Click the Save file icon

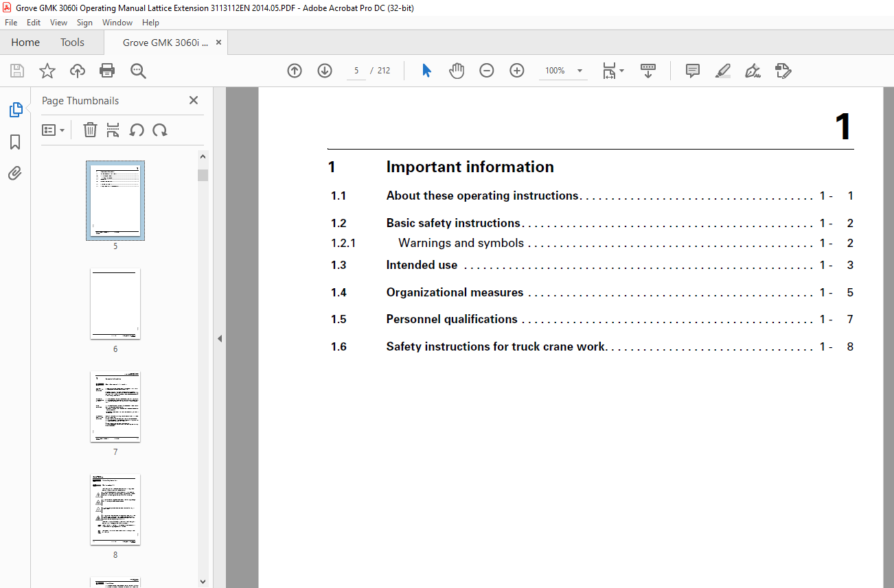[17, 71]
